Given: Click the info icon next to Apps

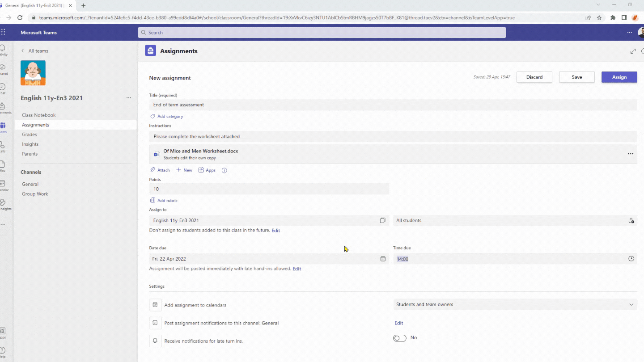Looking at the screenshot, I should point(225,170).
